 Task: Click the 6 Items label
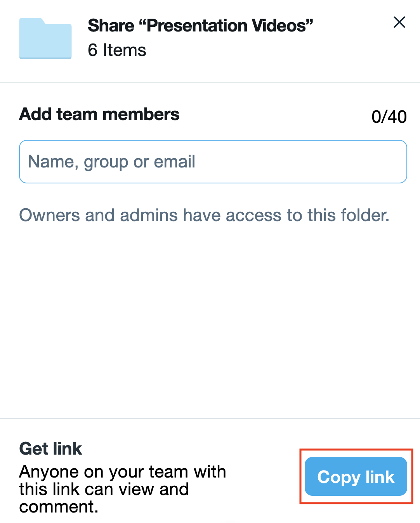(117, 50)
